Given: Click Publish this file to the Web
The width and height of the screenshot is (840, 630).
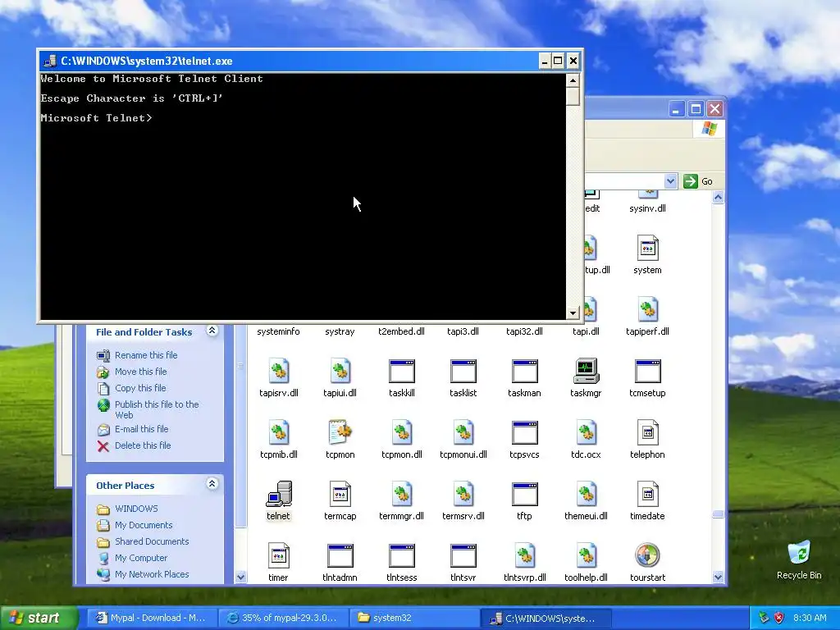Looking at the screenshot, I should [157, 409].
